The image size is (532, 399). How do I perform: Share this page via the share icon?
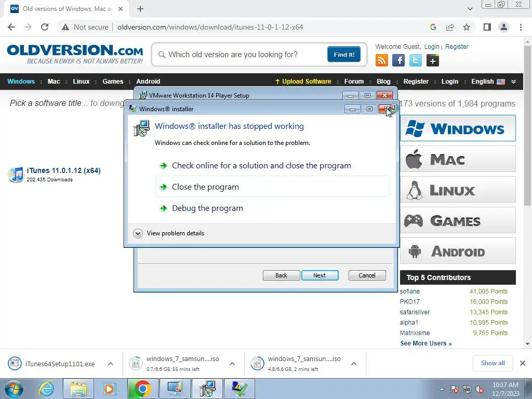(450, 27)
